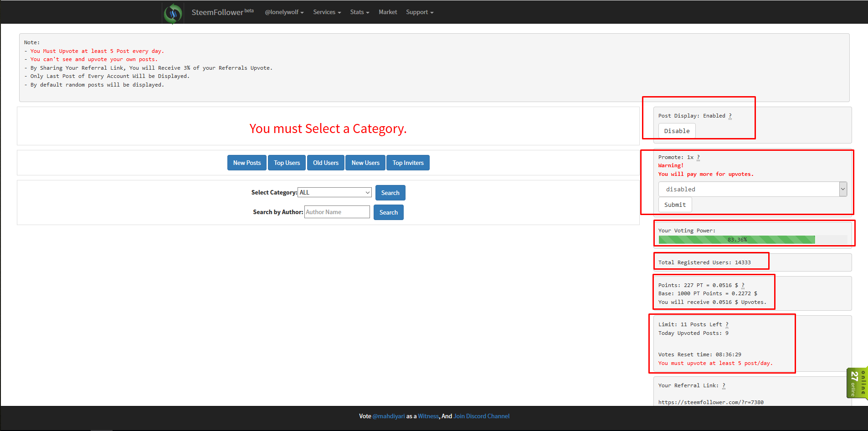Show Top Inviters
The width and height of the screenshot is (868, 431).
pos(408,163)
